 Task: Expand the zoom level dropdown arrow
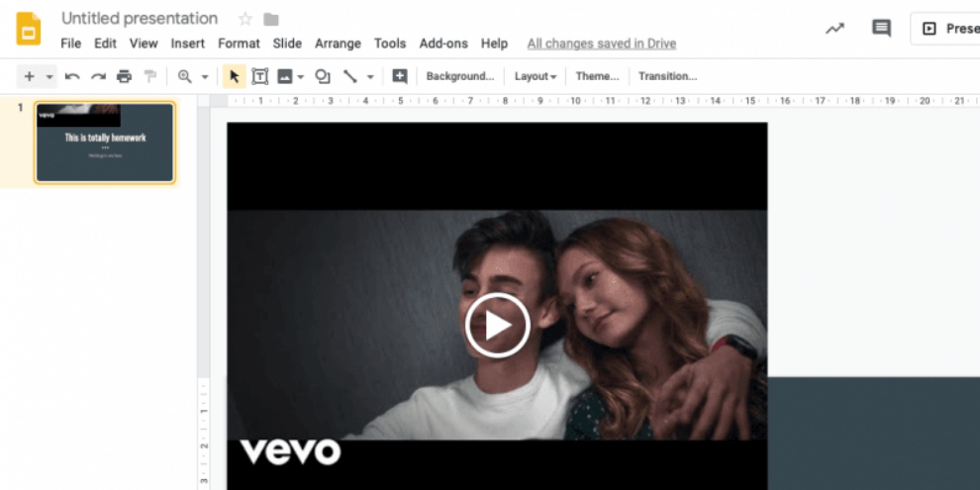204,77
